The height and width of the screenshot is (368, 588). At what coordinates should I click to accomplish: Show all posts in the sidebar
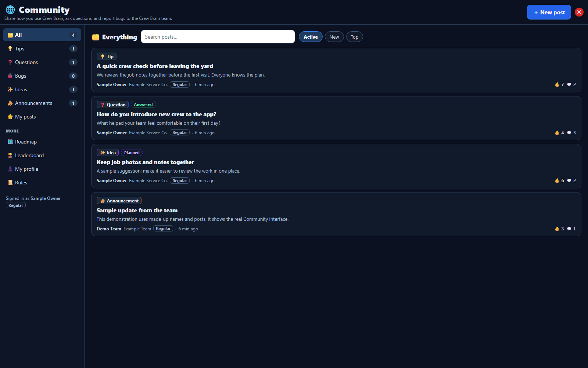coord(42,35)
